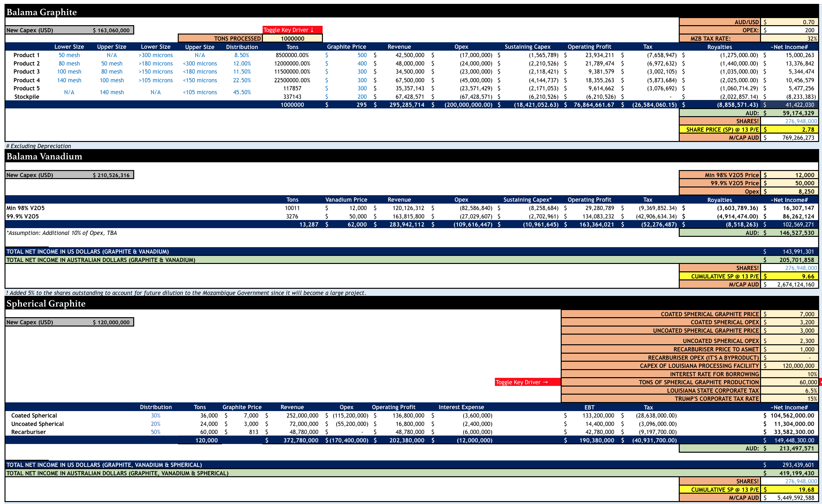Click Product 1 lower size 50 mesh

tap(69, 55)
